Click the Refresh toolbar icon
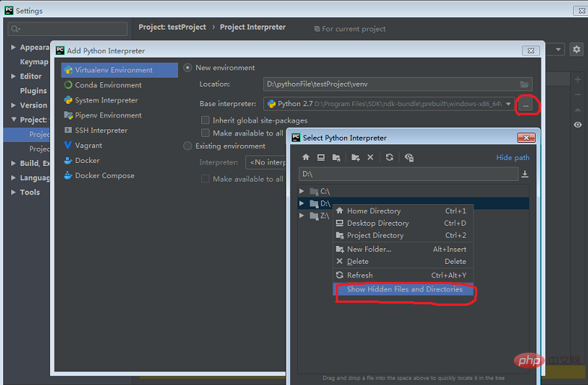The height and width of the screenshot is (385, 588). click(x=389, y=158)
